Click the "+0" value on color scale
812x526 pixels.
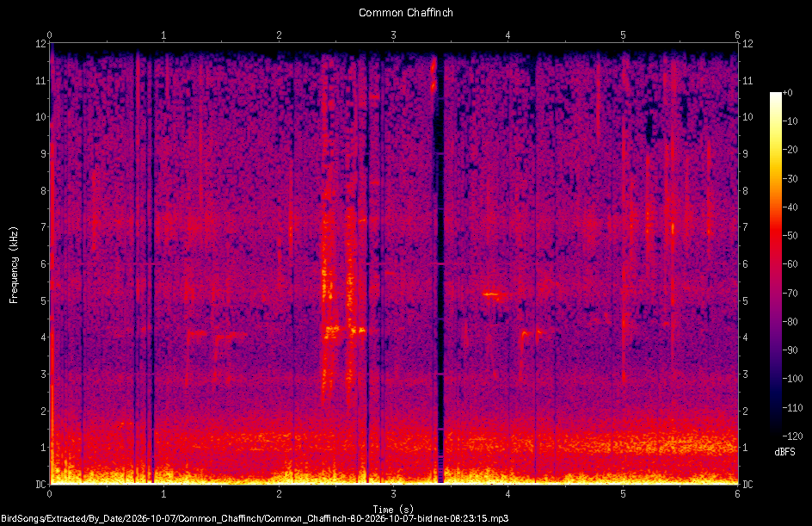[787, 93]
